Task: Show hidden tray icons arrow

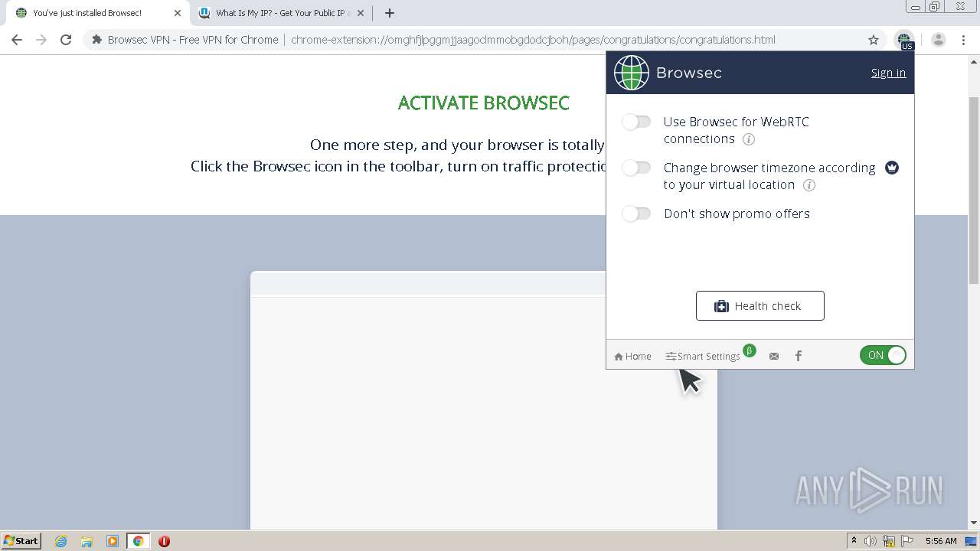Action: 854,541
